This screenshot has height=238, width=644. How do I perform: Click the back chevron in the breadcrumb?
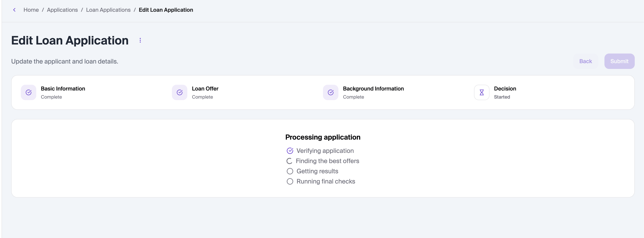point(14,10)
